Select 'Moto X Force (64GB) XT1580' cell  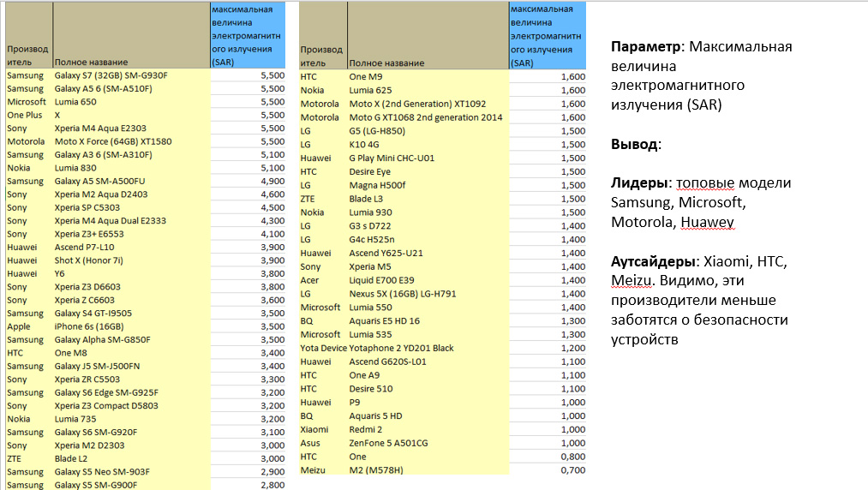tap(132, 141)
